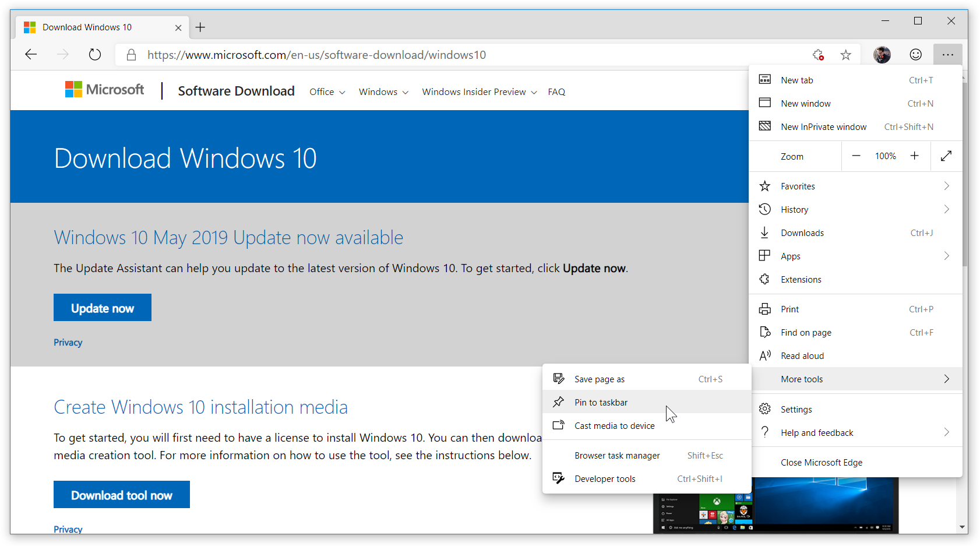
Task: Click the Find on page icon
Action: [x=765, y=332]
